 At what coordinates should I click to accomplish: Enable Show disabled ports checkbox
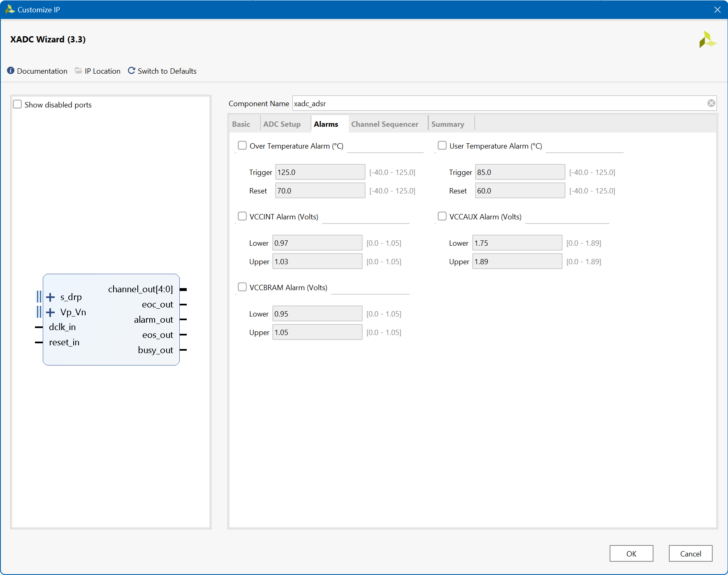(x=17, y=104)
